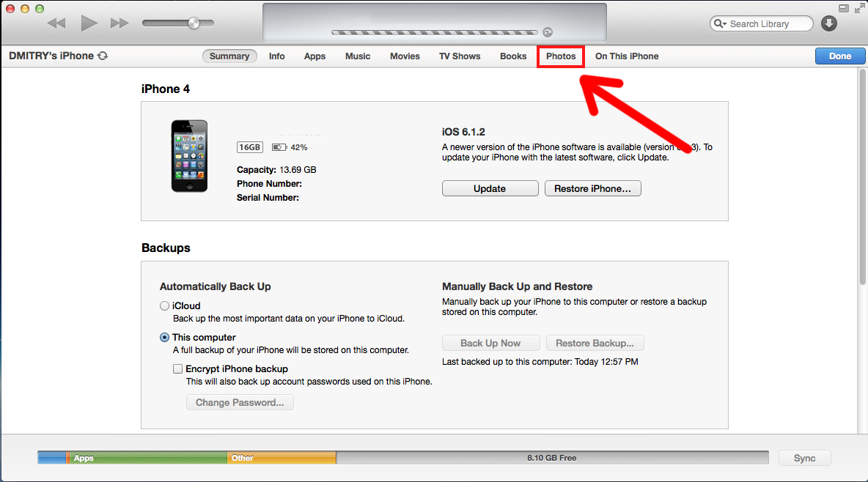868x482 pixels.
Task: Select the This computer radio button
Action: (164, 338)
